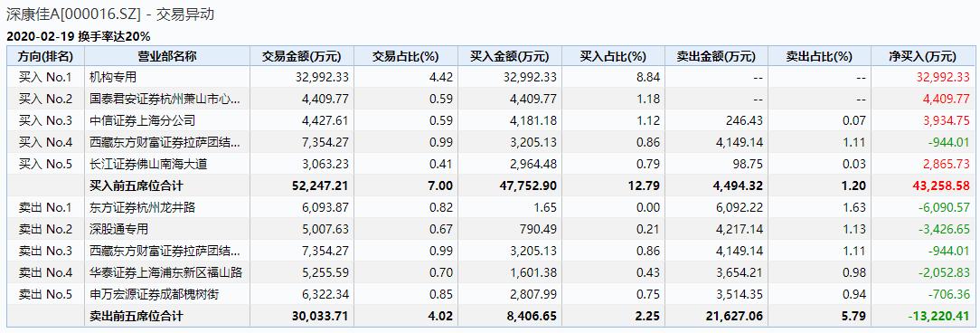
Task: Select the 机构专用 seat name
Action: (x=112, y=78)
